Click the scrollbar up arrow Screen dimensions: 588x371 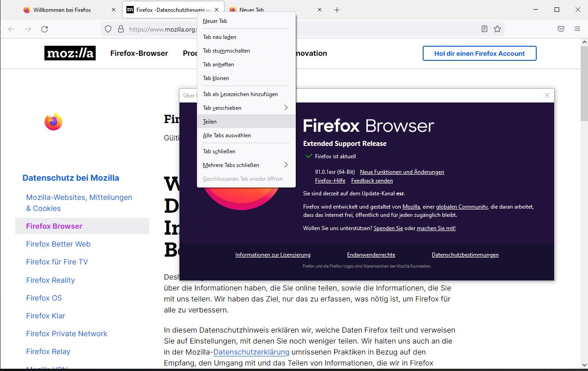pyautogui.click(x=584, y=43)
